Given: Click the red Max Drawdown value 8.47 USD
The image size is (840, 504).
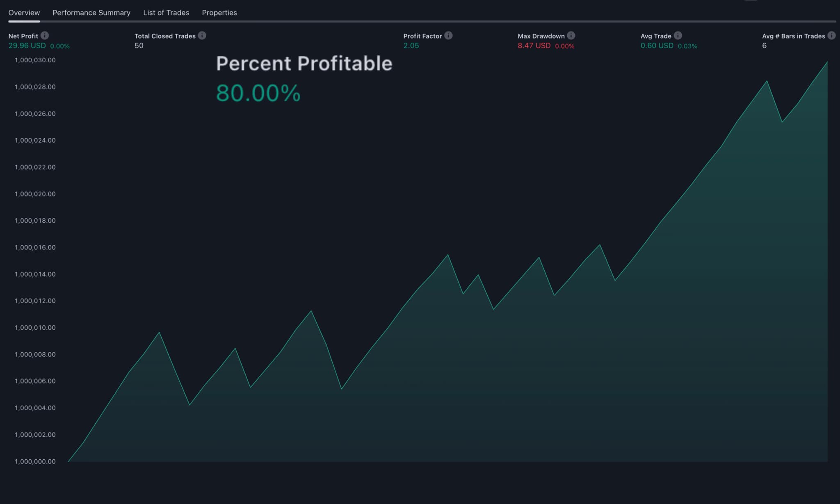Looking at the screenshot, I should pos(534,46).
